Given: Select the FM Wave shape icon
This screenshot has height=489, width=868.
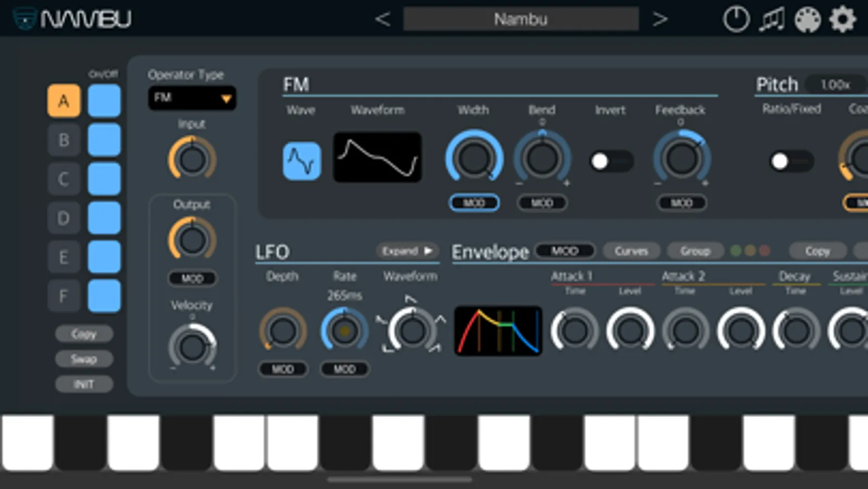Looking at the screenshot, I should point(302,161).
